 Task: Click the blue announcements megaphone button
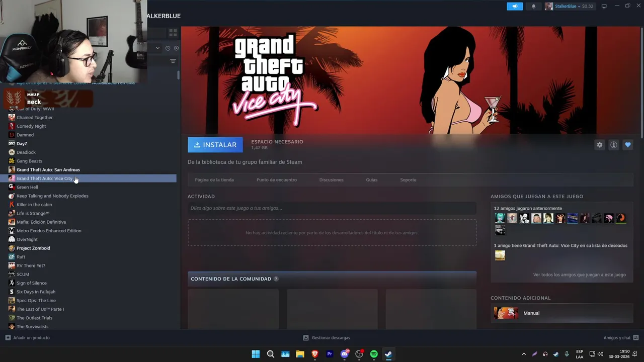(514, 6)
